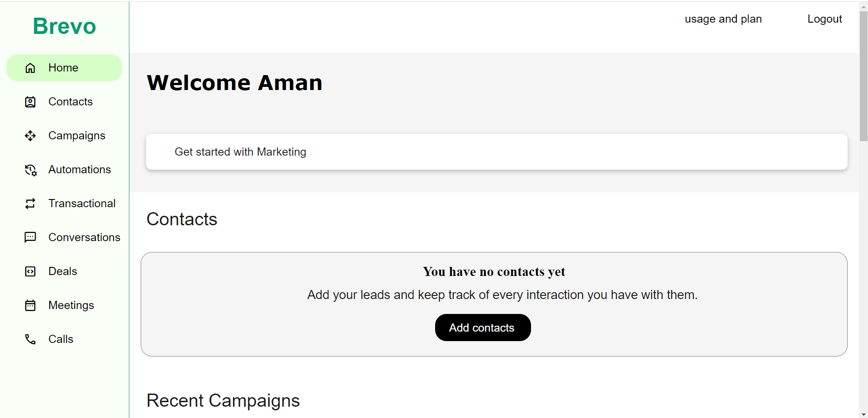This screenshot has width=868, height=418.
Task: Click Logout in the top bar
Action: point(824,19)
